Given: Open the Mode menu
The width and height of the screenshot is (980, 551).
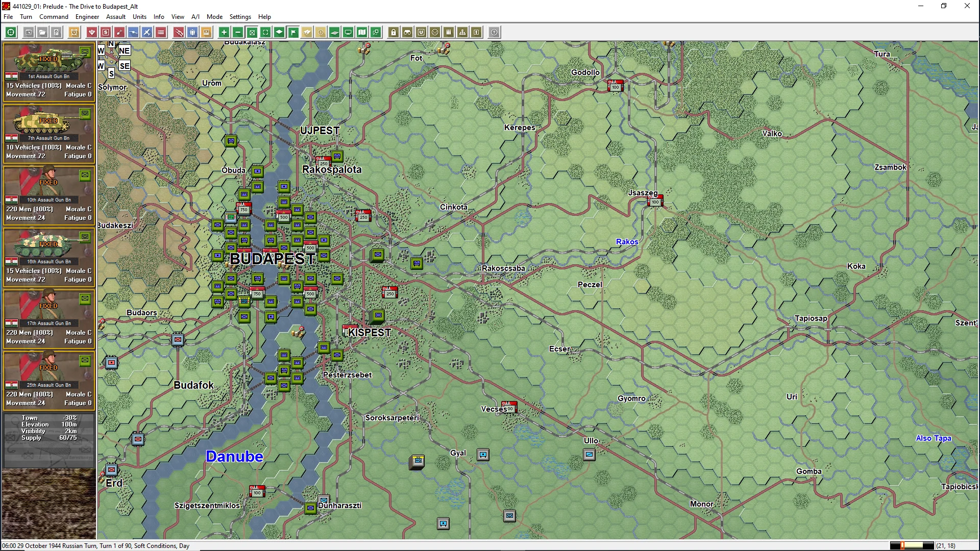Looking at the screenshot, I should pyautogui.click(x=214, y=16).
